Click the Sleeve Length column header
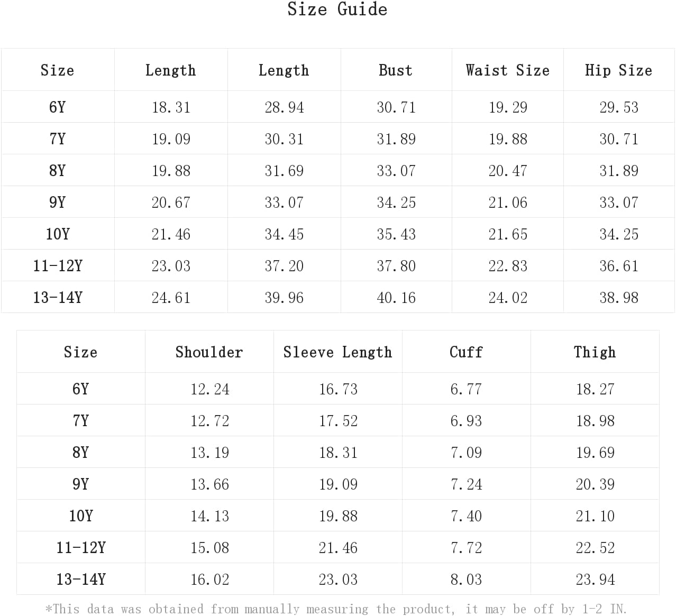The image size is (676, 616). click(337, 352)
